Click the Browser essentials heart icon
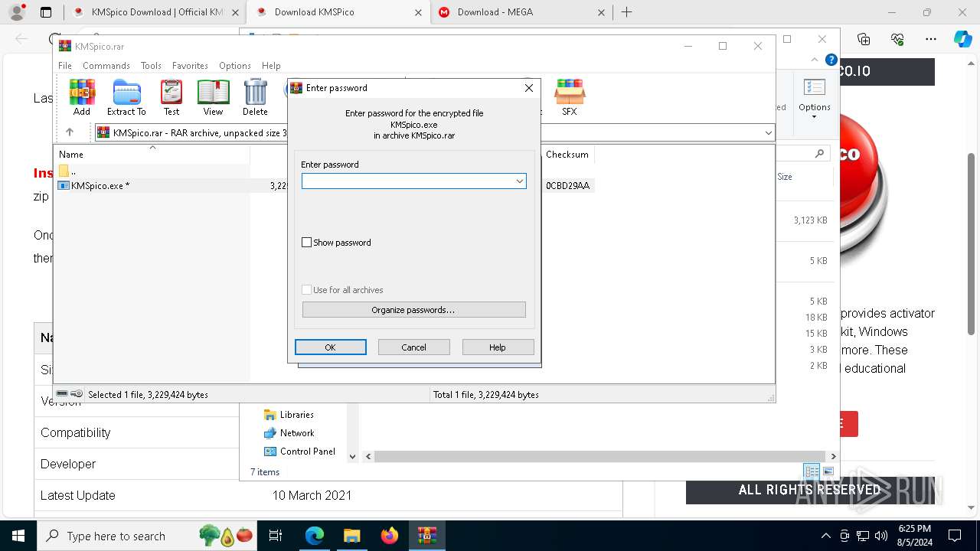Viewport: 980px width, 551px height. coord(897,39)
